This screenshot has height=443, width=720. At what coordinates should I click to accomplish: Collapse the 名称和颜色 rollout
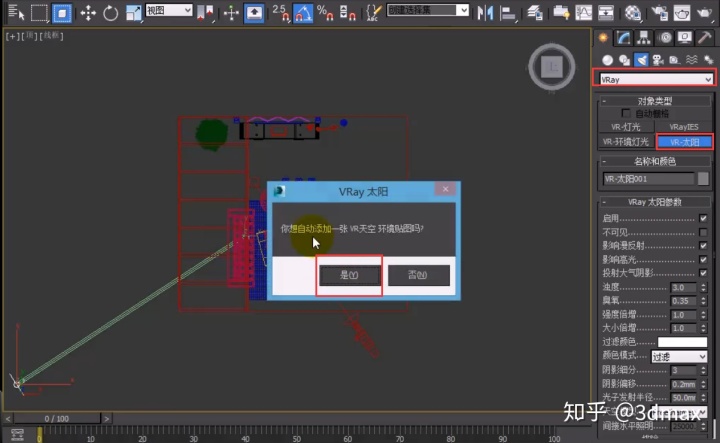click(654, 161)
